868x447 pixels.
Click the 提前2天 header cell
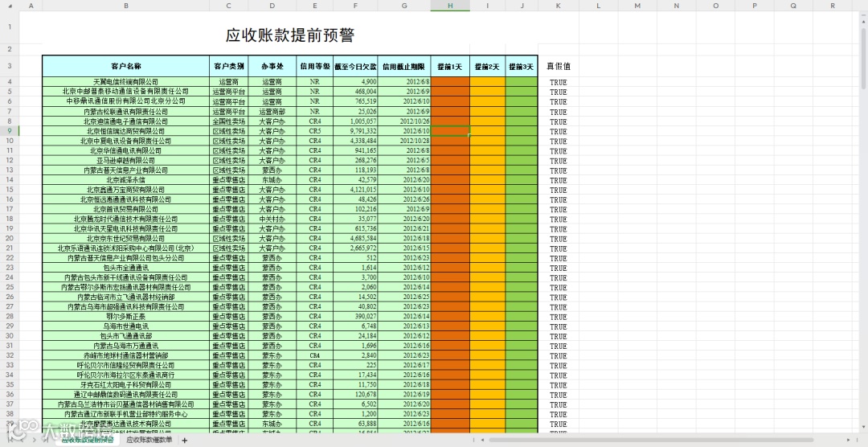pos(487,67)
